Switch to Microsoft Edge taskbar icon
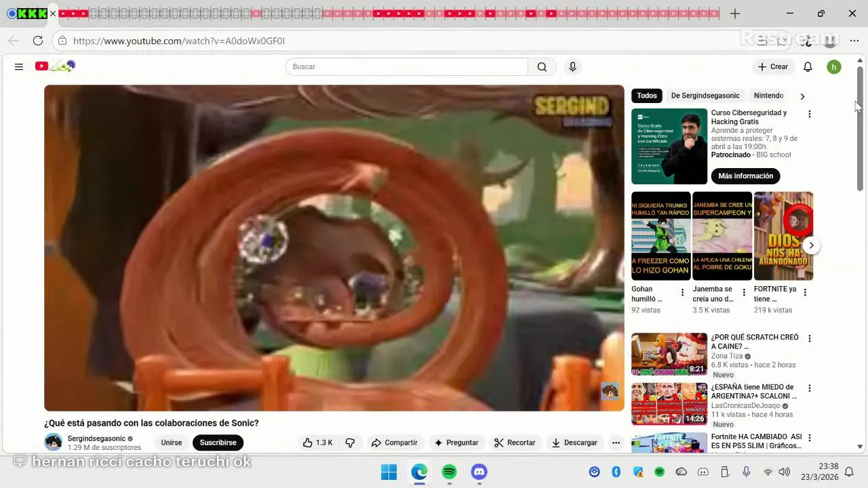Image resolution: width=868 pixels, height=488 pixels. point(419,472)
